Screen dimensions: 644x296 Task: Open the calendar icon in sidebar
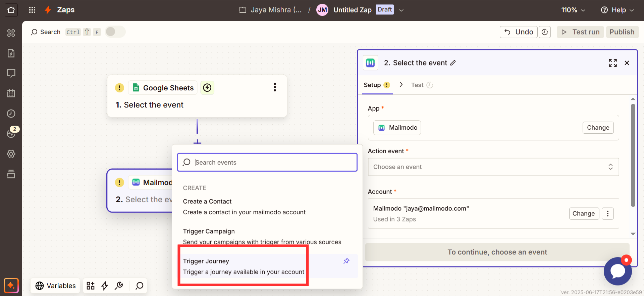click(x=11, y=93)
